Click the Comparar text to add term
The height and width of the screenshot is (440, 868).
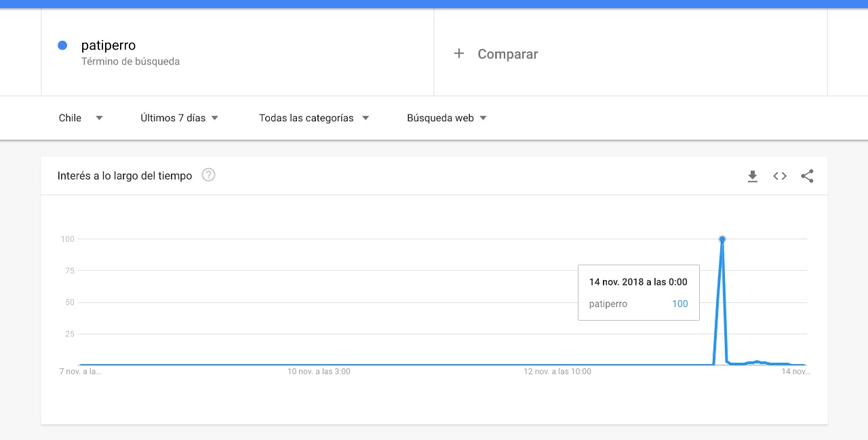[507, 54]
